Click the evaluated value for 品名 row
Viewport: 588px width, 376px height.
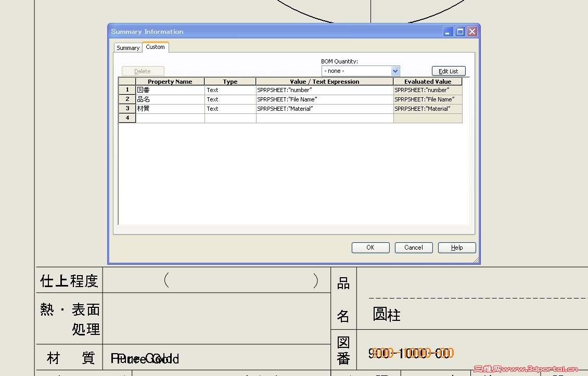(428, 99)
